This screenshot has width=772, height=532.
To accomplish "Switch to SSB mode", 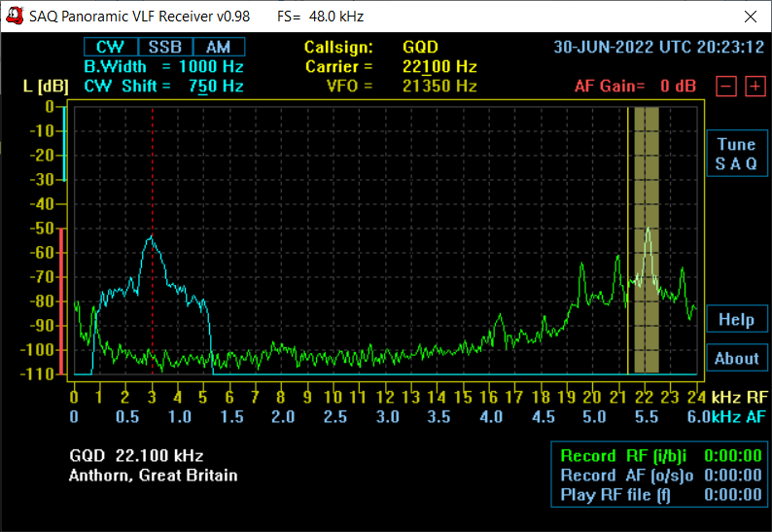I will pyautogui.click(x=165, y=47).
